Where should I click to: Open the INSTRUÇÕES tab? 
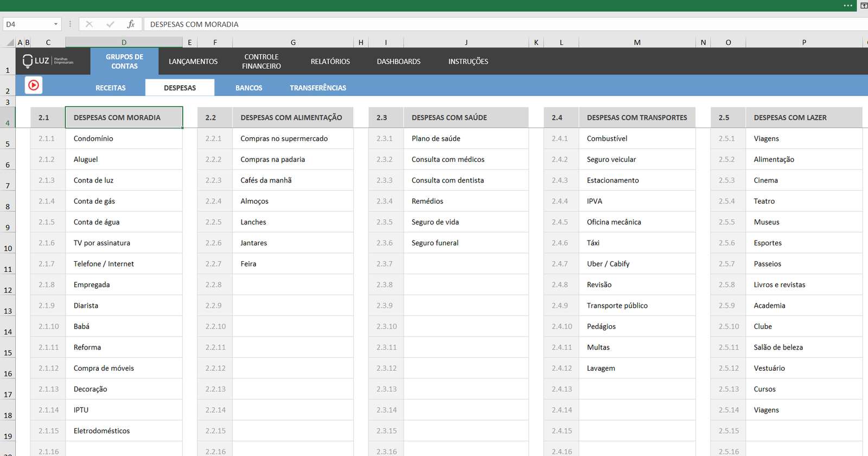tap(468, 61)
